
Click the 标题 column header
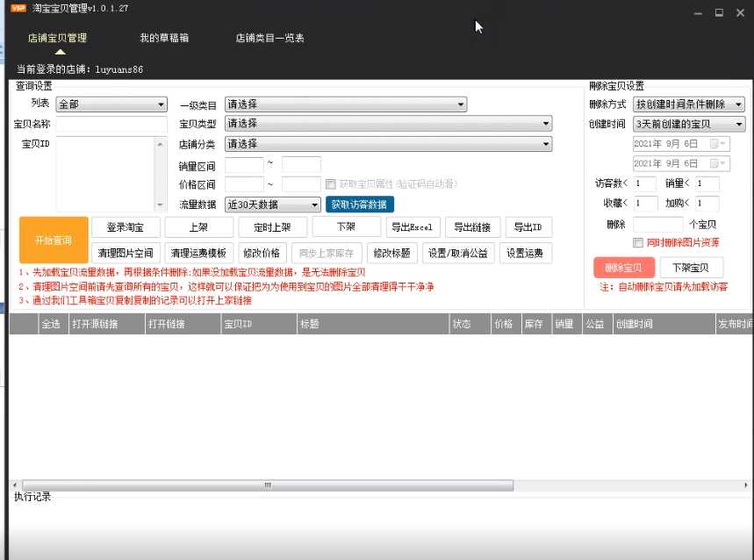pyautogui.click(x=373, y=324)
